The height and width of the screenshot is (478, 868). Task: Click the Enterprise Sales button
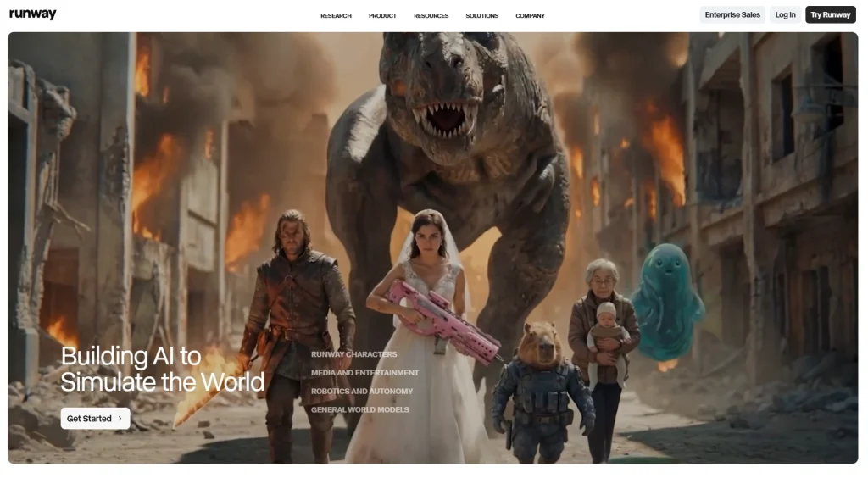(732, 15)
